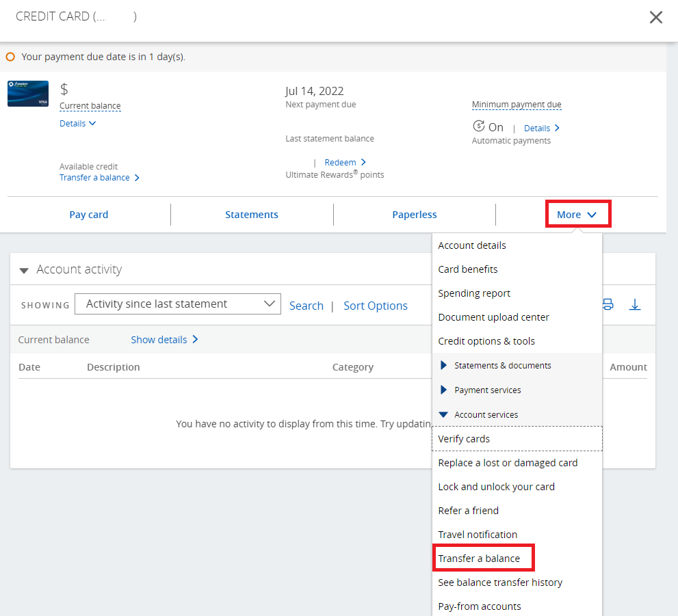
Task: Click the orange payment due alert circle
Action: point(10,57)
